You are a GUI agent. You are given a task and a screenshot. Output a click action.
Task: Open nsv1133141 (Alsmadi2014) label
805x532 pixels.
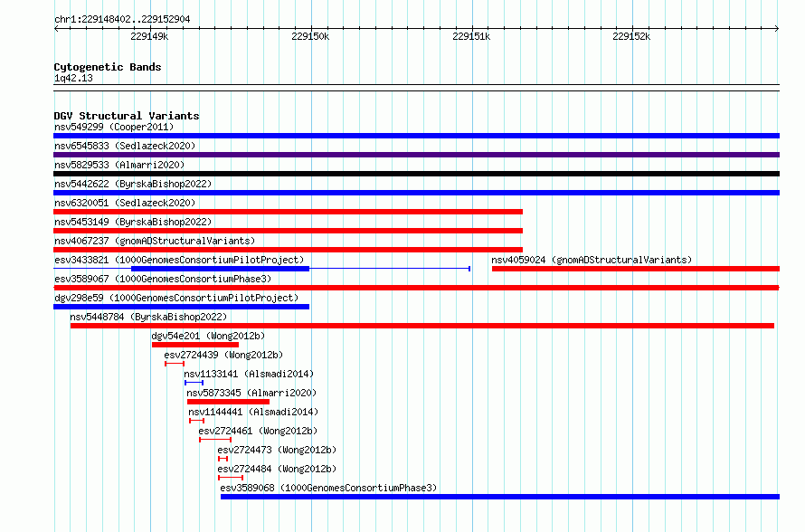click(x=249, y=374)
